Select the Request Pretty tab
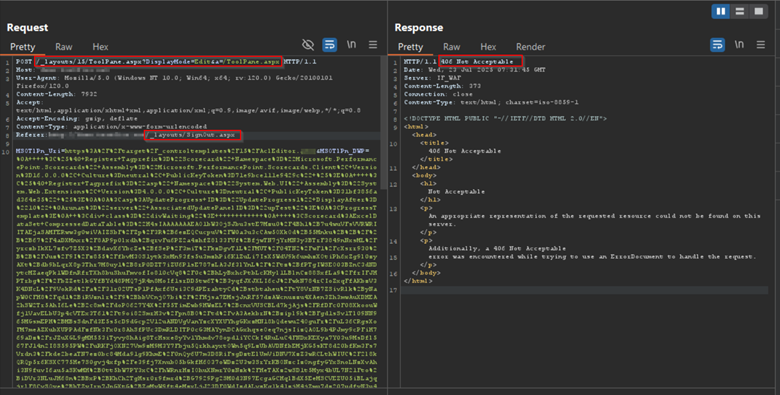Image resolution: width=780 pixels, height=395 pixels. click(23, 47)
